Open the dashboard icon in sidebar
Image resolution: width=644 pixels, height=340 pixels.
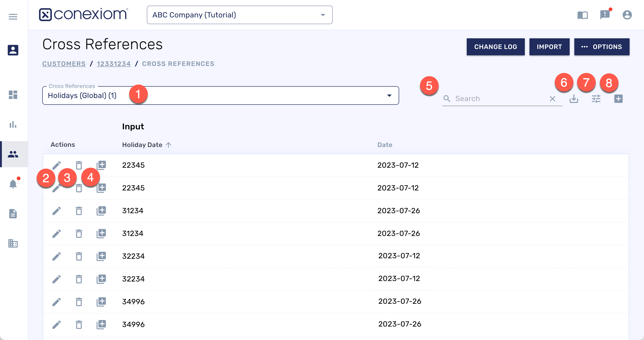[x=13, y=95]
